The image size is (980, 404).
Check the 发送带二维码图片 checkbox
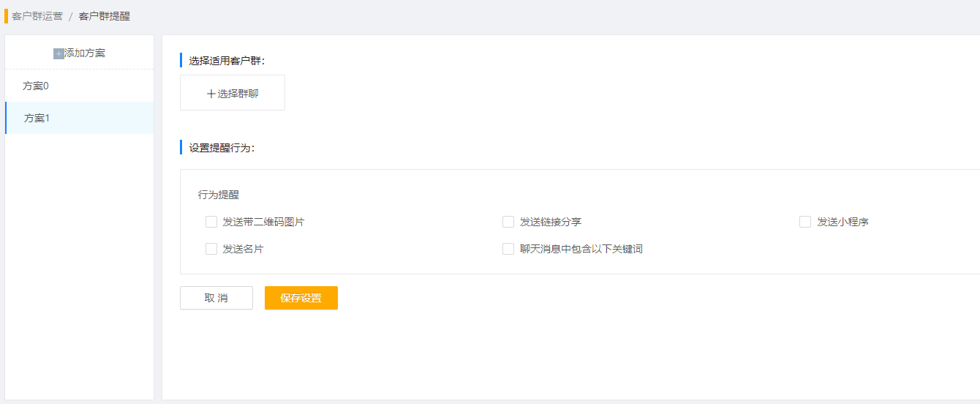point(211,222)
